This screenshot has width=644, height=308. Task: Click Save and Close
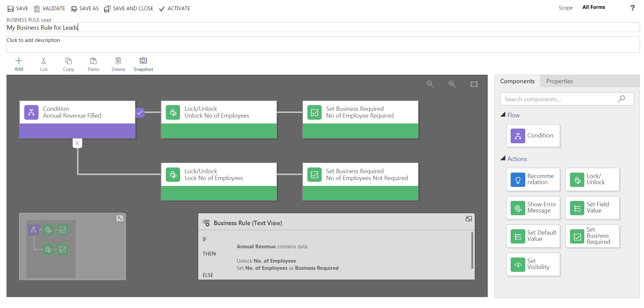coord(129,9)
